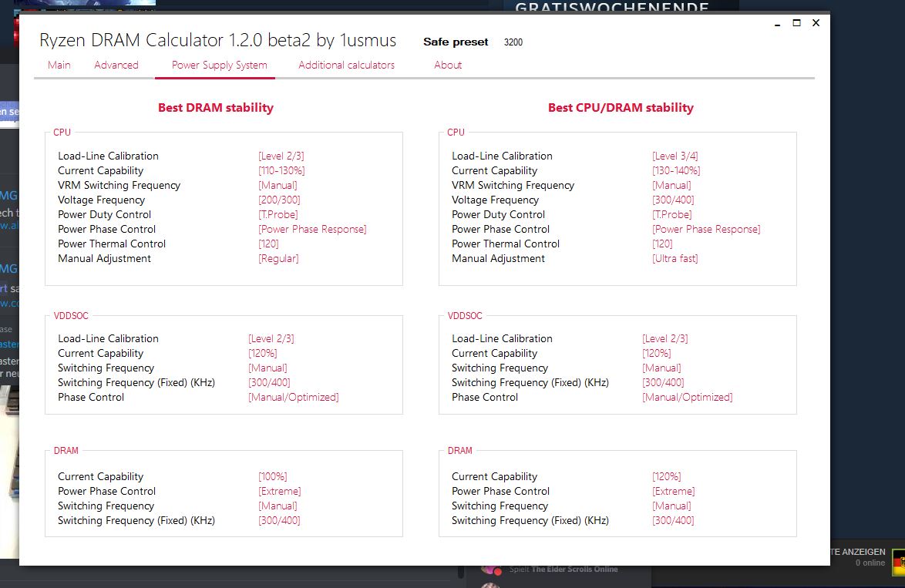Click the [110-130%] Current Capability value
905x588 pixels.
[281, 171]
